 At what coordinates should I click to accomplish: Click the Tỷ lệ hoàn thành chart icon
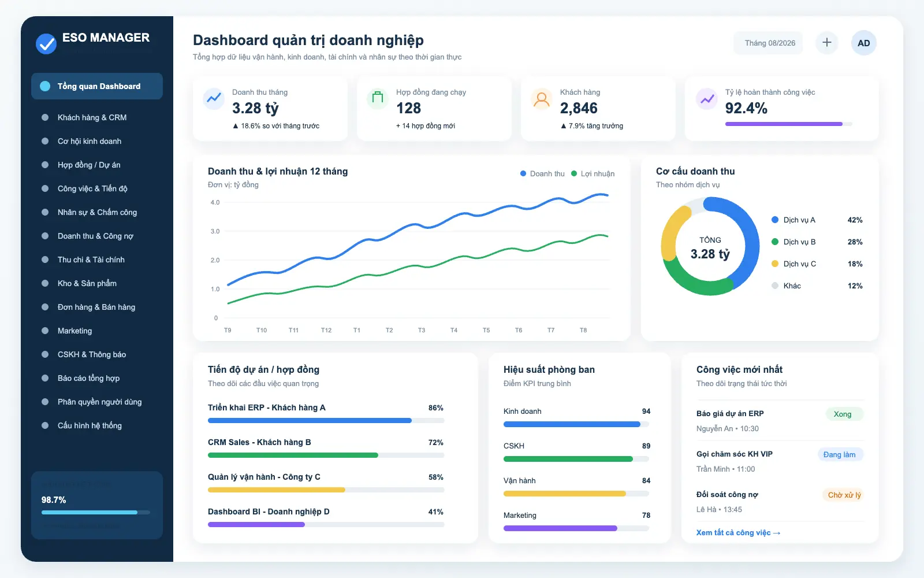pos(707,99)
